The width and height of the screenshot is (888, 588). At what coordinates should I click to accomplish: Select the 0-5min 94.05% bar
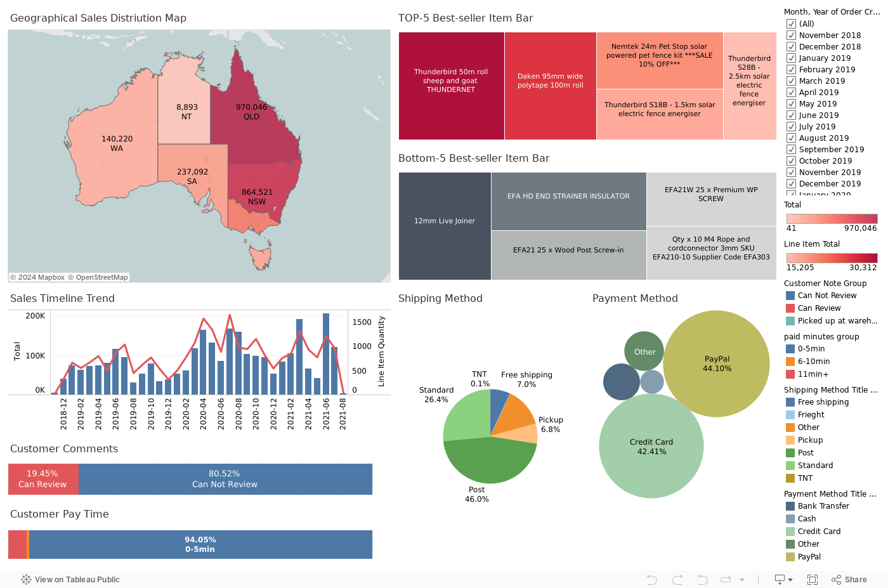tap(200, 544)
